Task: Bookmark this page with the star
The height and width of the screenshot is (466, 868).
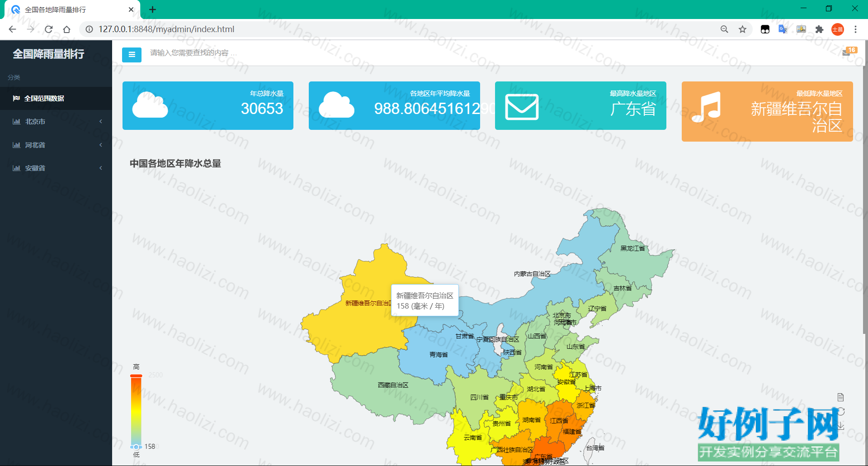Action: [742, 29]
